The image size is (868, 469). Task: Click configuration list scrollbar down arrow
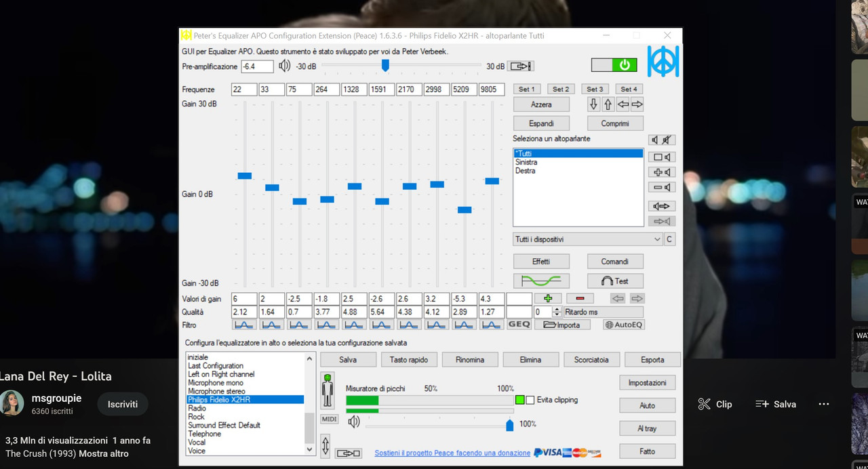pos(310,449)
